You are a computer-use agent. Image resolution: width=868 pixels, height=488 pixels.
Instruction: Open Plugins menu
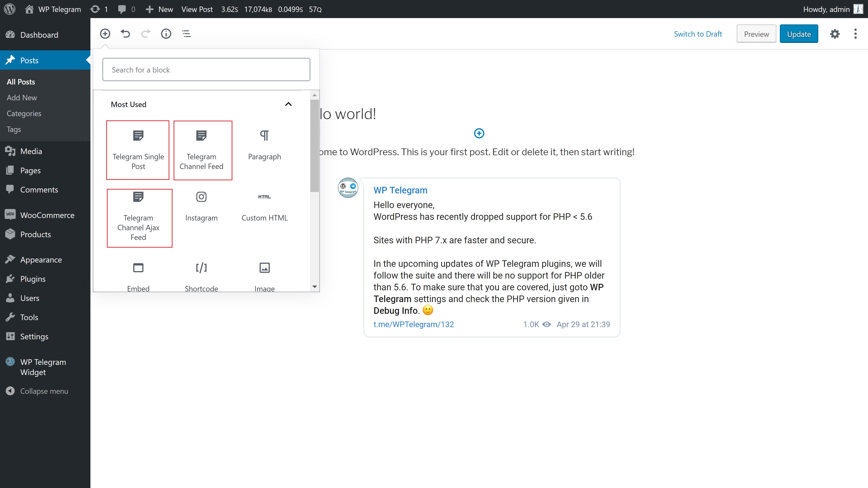pyautogui.click(x=45, y=279)
